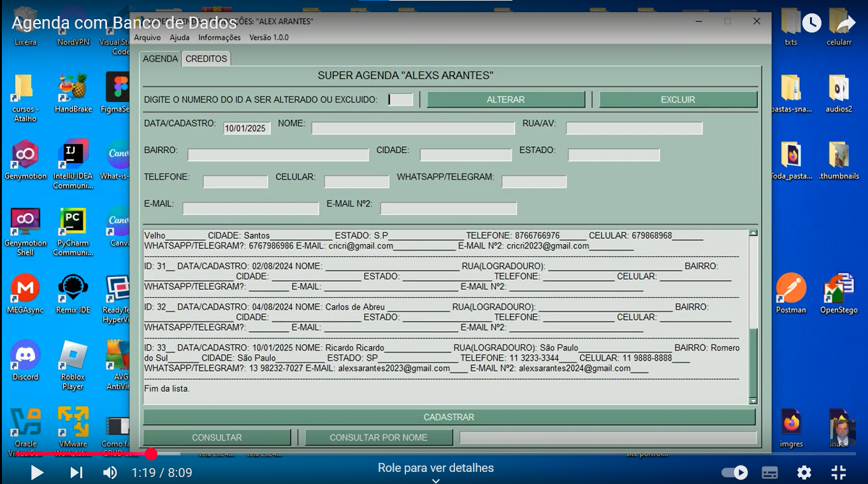This screenshot has width=868, height=484.
Task: Play the video
Action: (37, 473)
